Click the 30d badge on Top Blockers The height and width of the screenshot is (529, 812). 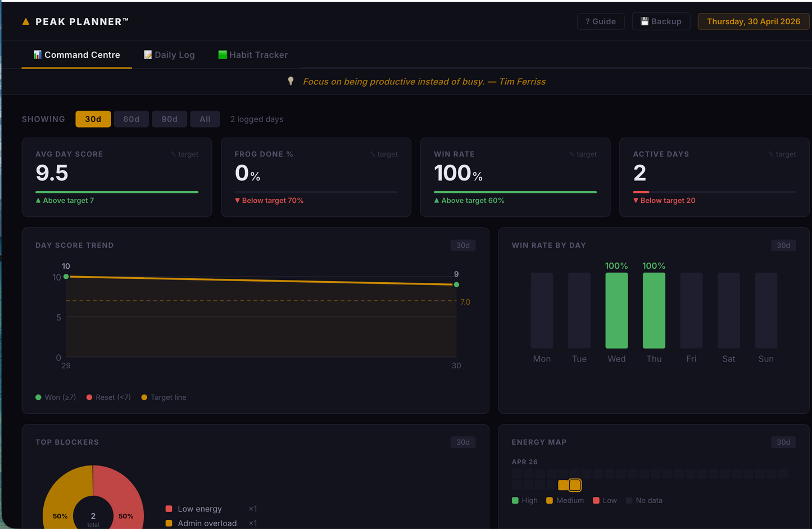point(463,442)
